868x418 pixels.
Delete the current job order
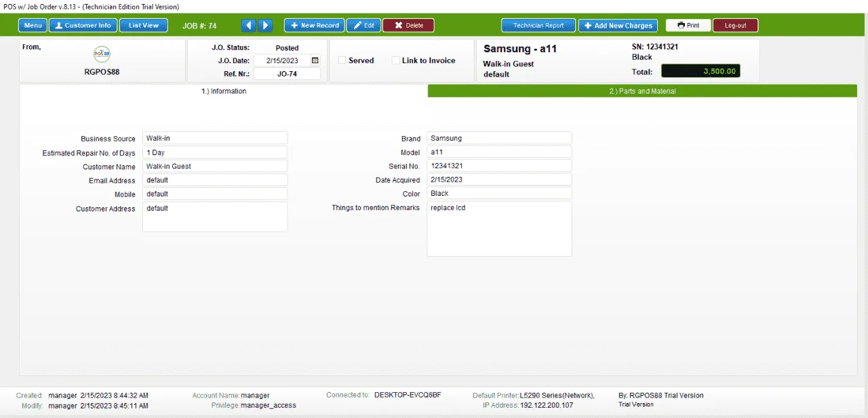tap(408, 25)
